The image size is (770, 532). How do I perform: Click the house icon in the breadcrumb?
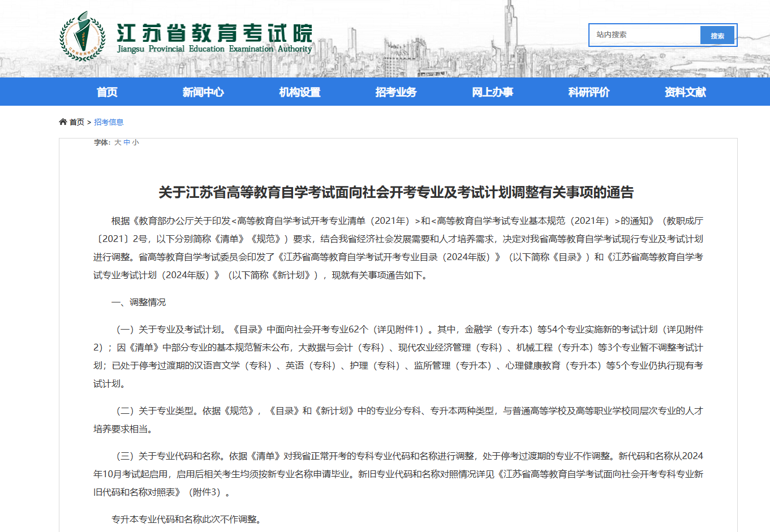point(63,122)
